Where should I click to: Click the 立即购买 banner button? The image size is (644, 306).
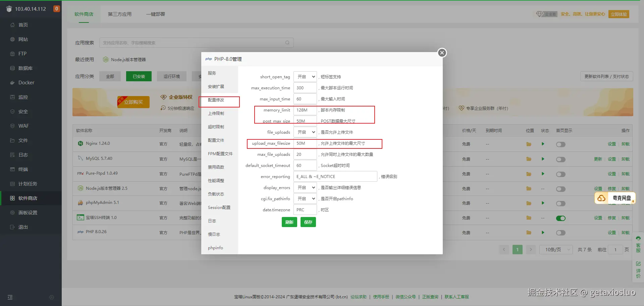point(133,102)
